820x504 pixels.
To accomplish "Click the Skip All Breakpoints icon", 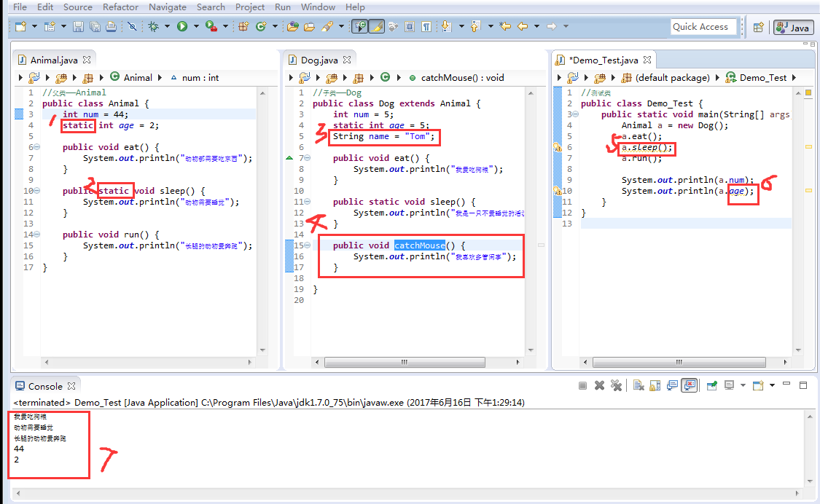I will coord(133,26).
